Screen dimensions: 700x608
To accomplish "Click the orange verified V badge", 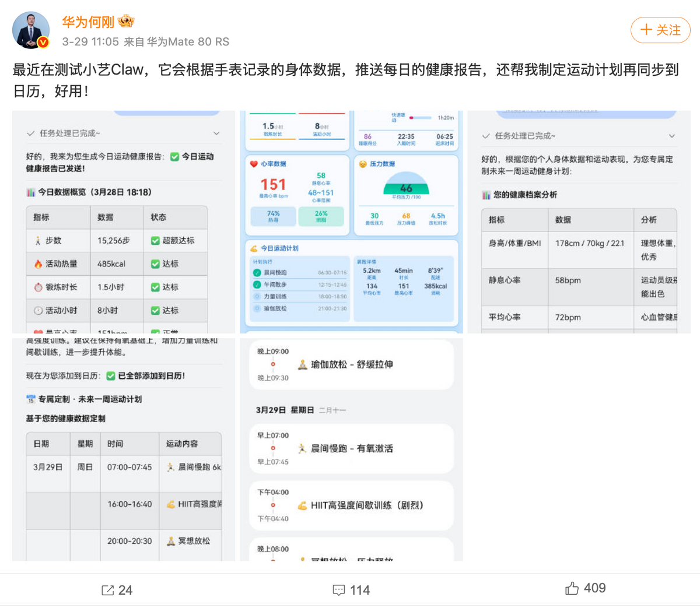I will click(43, 43).
